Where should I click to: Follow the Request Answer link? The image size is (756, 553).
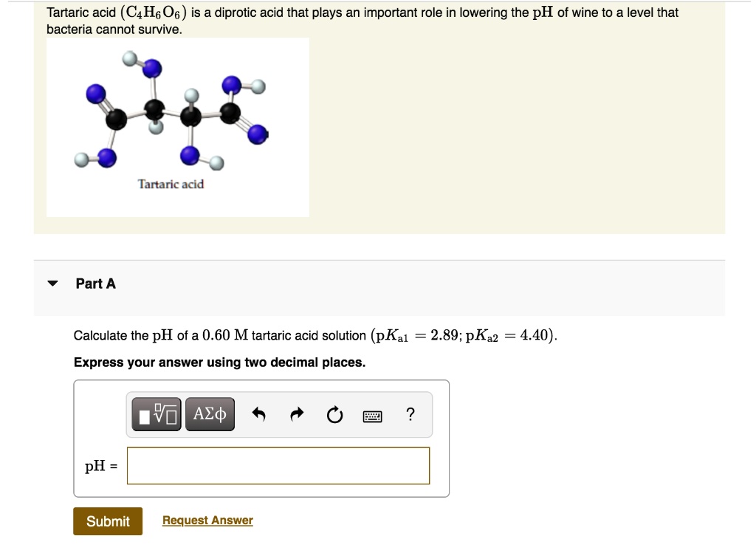click(207, 521)
